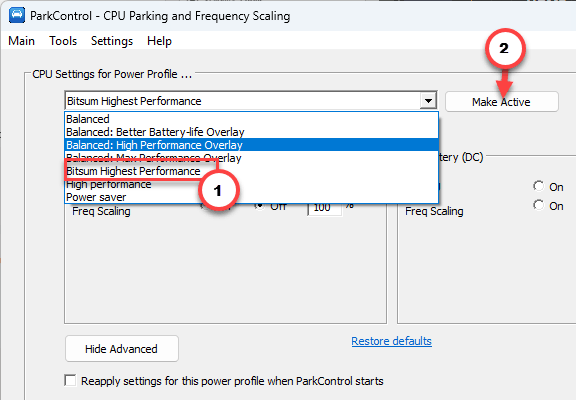
Task: Open the Help menu
Action: (x=159, y=41)
